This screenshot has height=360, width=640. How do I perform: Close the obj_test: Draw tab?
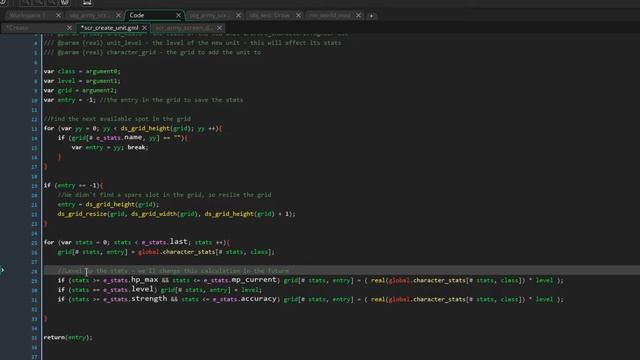[298, 16]
